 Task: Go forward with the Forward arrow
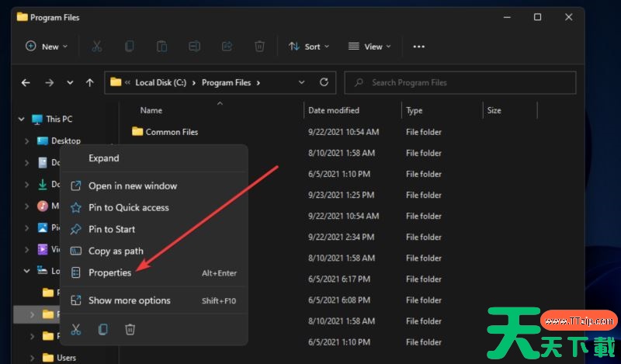tap(49, 83)
